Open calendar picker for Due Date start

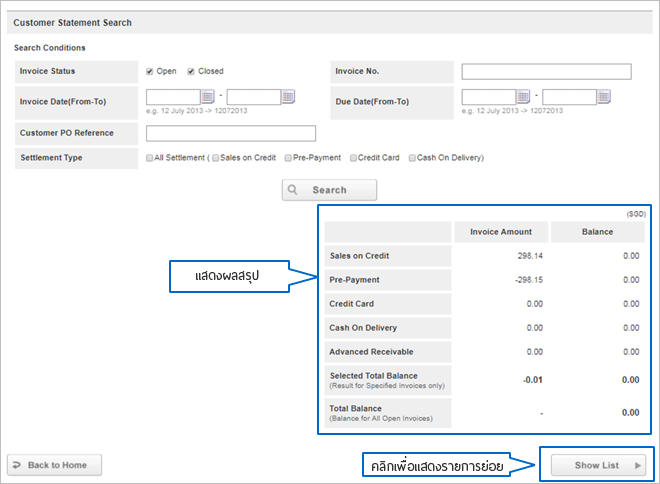click(x=523, y=97)
